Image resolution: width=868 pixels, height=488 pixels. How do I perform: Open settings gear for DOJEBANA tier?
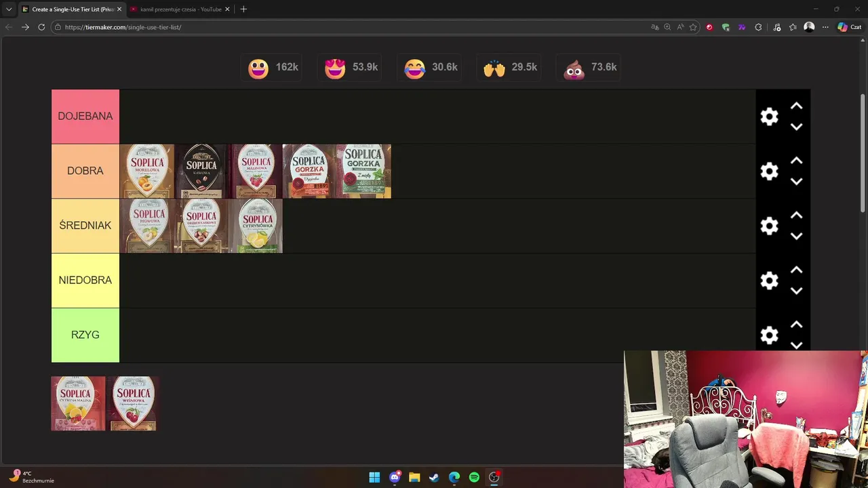pos(769,117)
